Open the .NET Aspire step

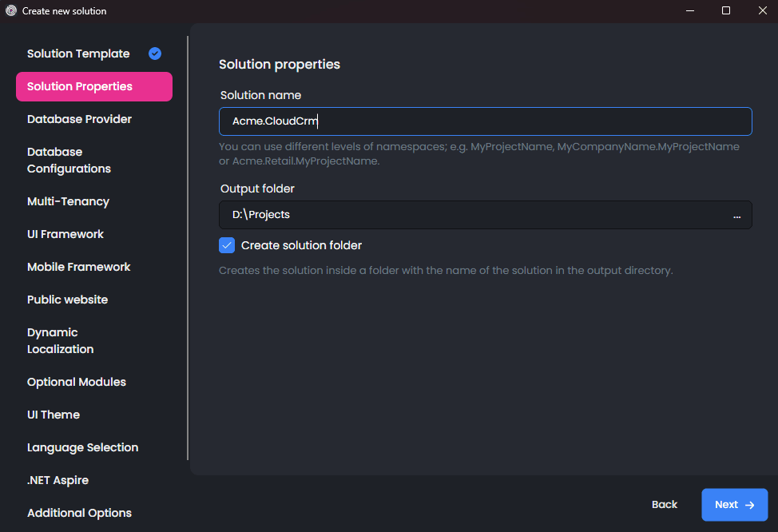[x=58, y=480]
